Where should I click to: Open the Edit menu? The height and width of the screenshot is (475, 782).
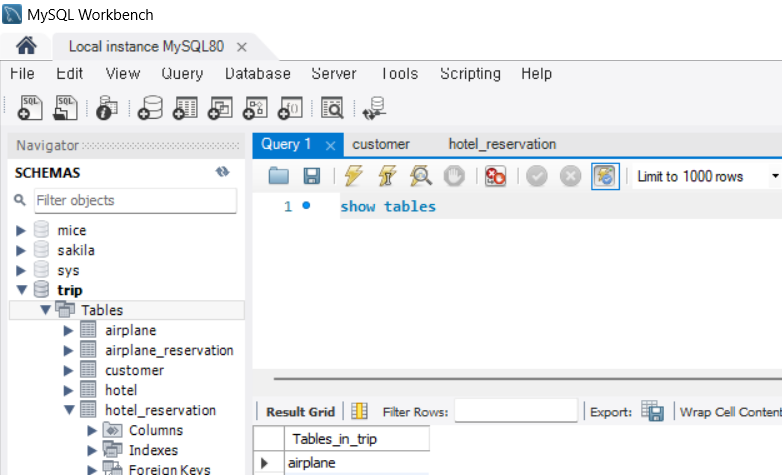click(x=69, y=74)
